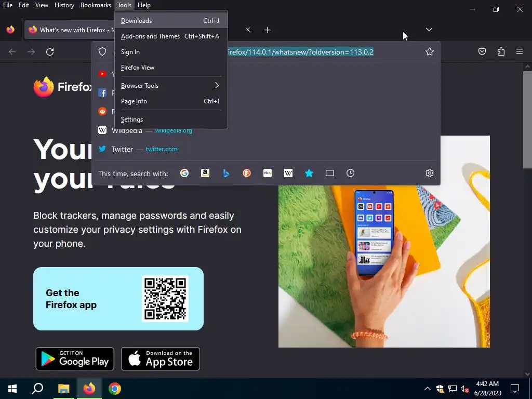Click the URL text in address bar
This screenshot has width=532, height=399.
click(301, 52)
